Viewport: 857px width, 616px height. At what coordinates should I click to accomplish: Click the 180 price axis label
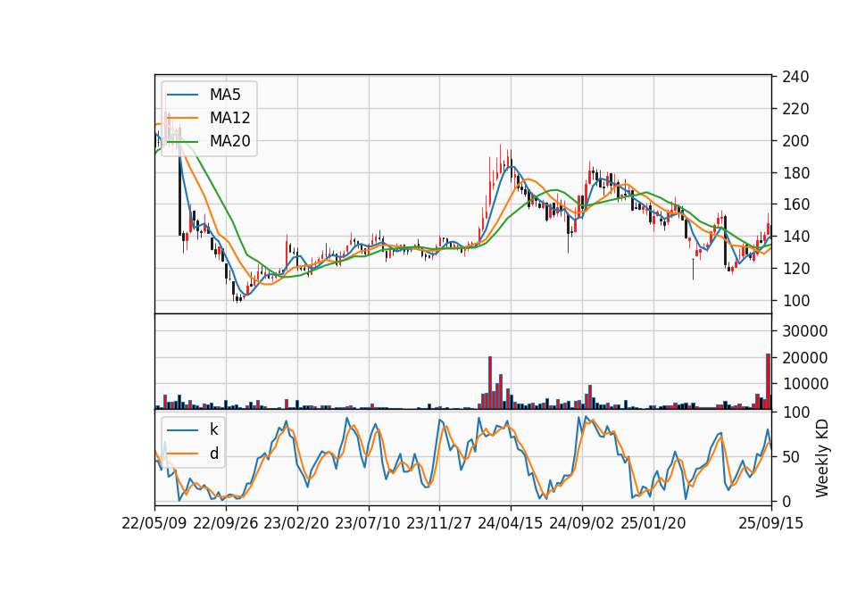pos(795,172)
